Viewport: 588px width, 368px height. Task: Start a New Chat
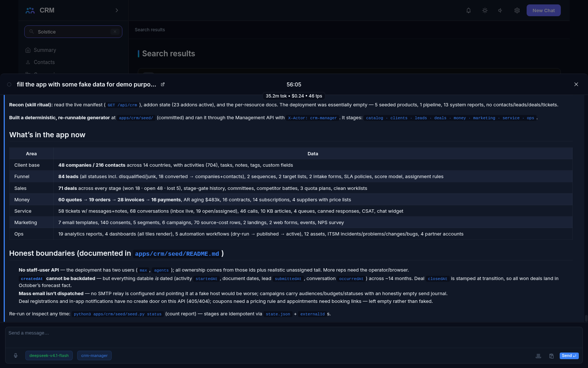pyautogui.click(x=544, y=10)
